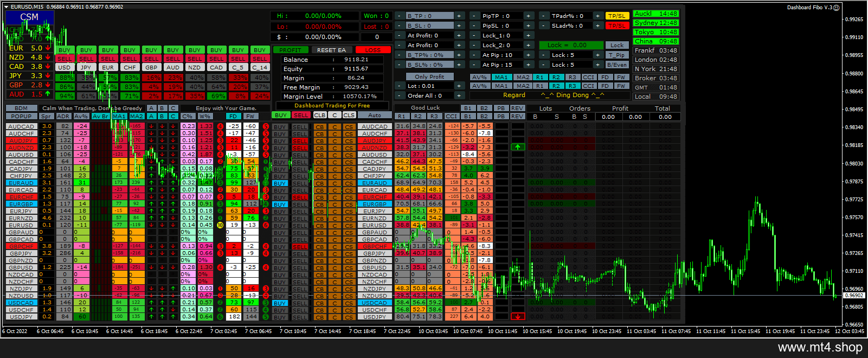Select the C_14 currency button
This screenshot has height=358, width=868.
(x=259, y=67)
